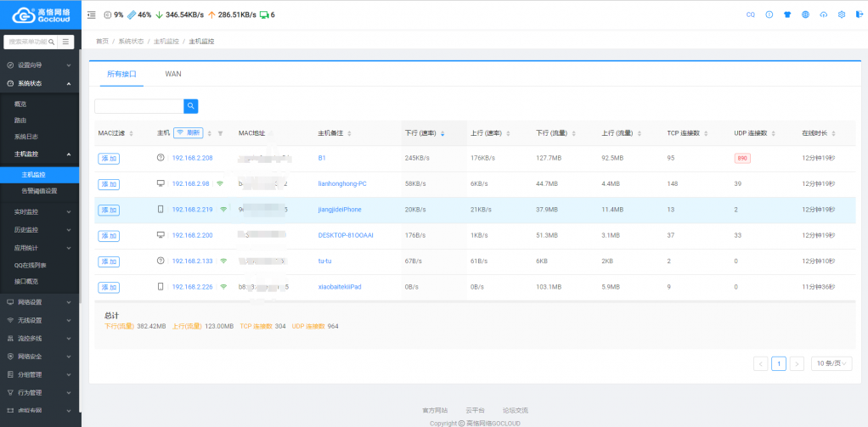868x427 pixels.
Task: Click the PC icon for 192.168.2.98
Action: pos(161,183)
